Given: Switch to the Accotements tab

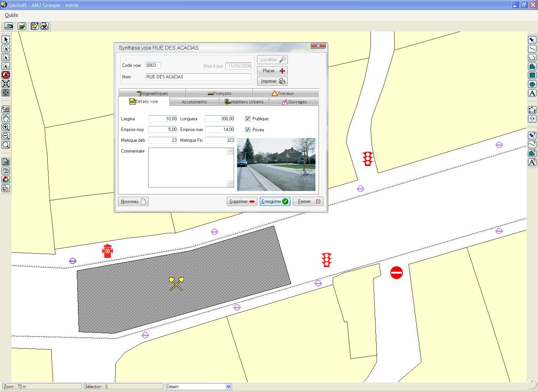Looking at the screenshot, I should [x=194, y=102].
